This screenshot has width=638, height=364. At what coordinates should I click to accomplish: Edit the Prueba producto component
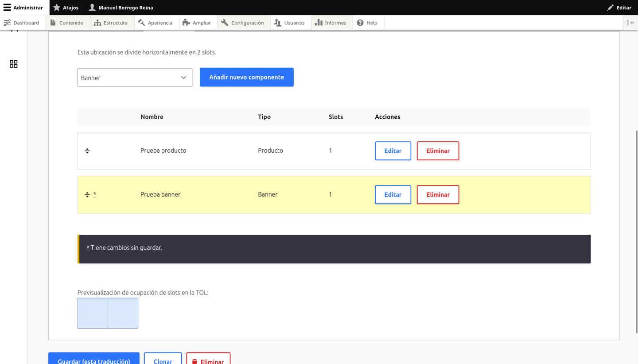click(x=393, y=151)
